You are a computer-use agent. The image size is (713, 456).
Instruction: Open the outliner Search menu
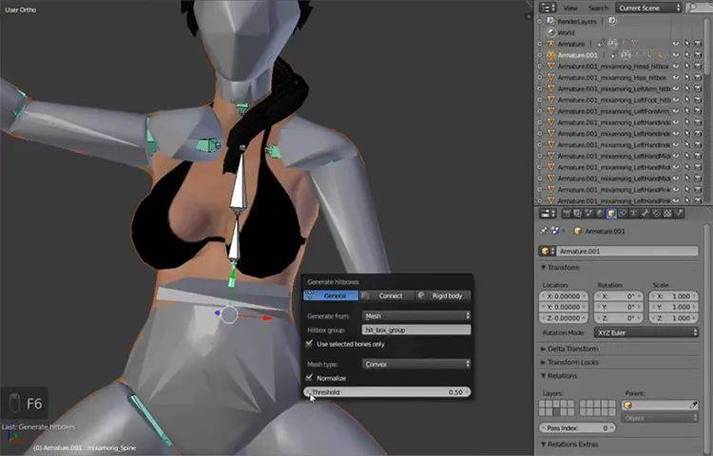598,8
